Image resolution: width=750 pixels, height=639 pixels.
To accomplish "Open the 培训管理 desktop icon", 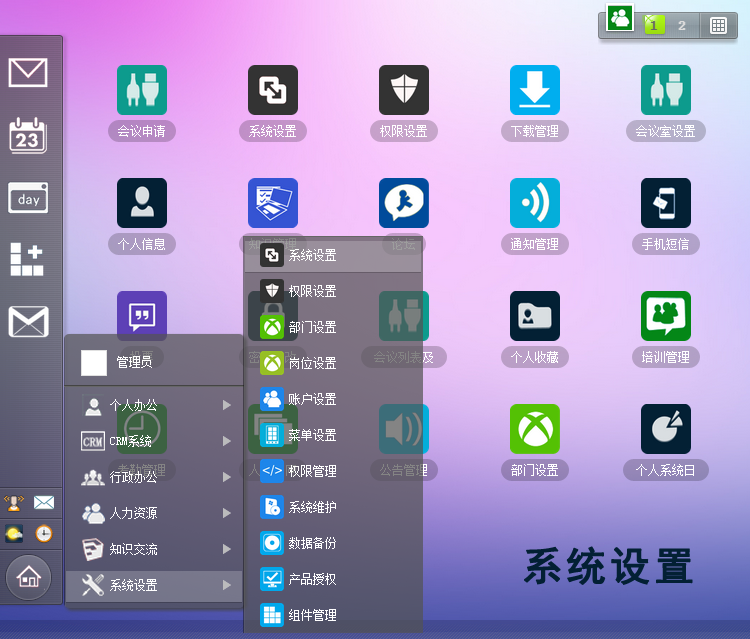I will [665, 317].
